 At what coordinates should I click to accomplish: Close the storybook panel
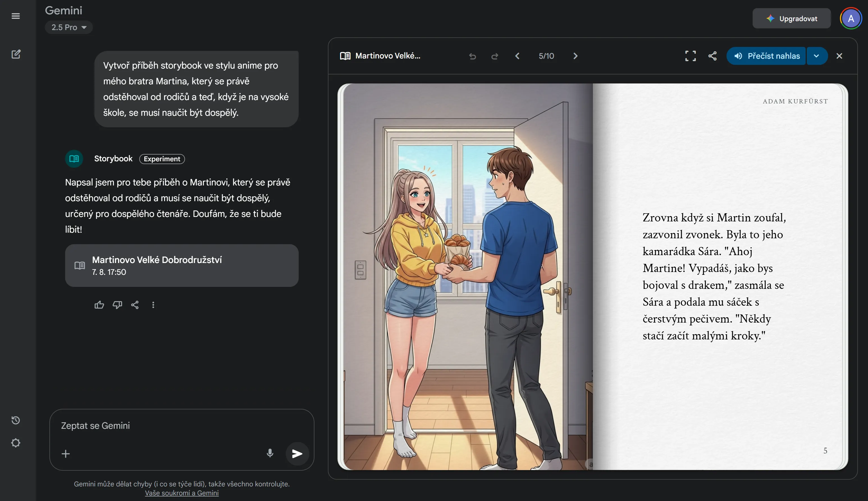coord(839,56)
